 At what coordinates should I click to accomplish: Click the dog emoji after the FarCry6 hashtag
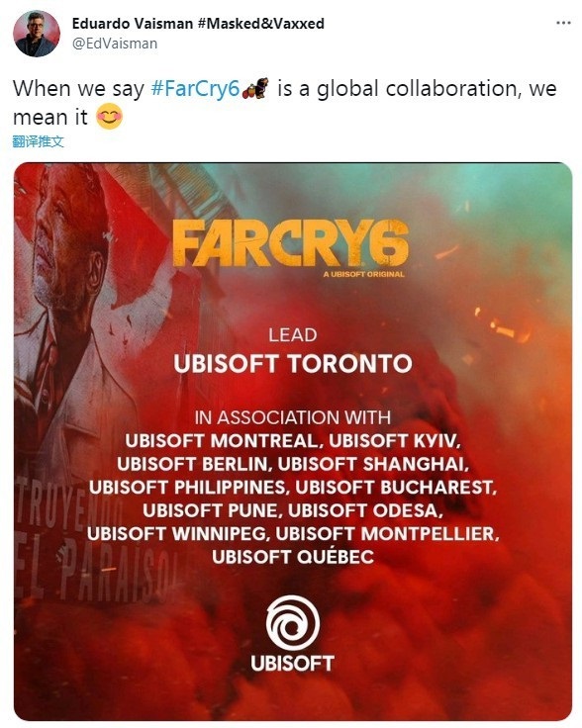click(x=255, y=88)
